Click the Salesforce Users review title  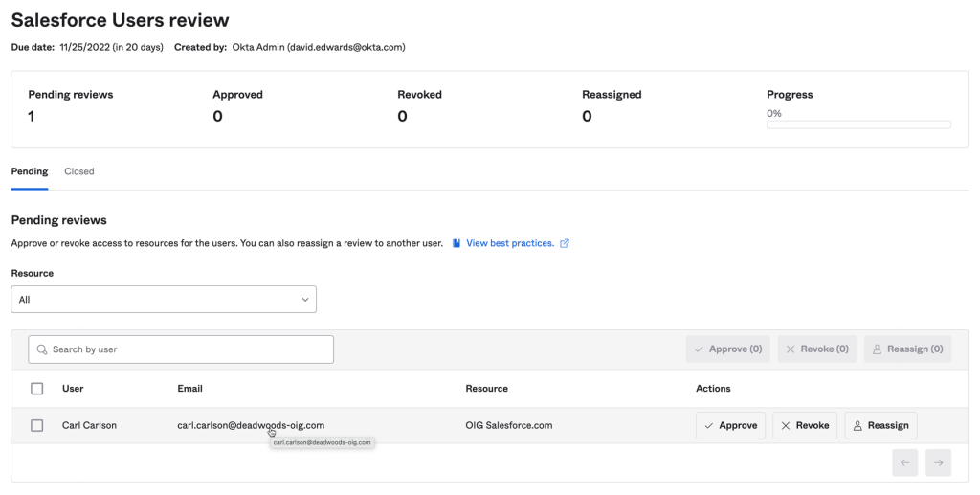click(120, 21)
